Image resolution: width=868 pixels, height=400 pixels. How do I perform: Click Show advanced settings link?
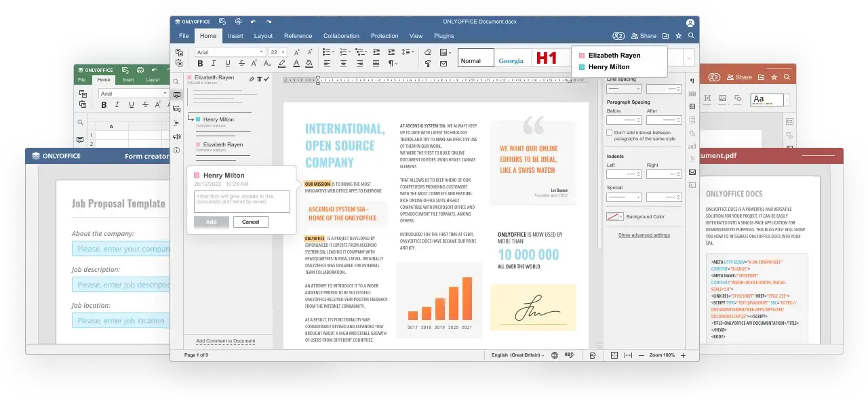(644, 235)
